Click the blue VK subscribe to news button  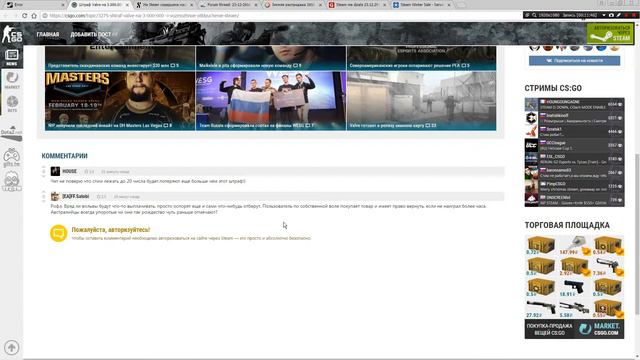tap(574, 60)
